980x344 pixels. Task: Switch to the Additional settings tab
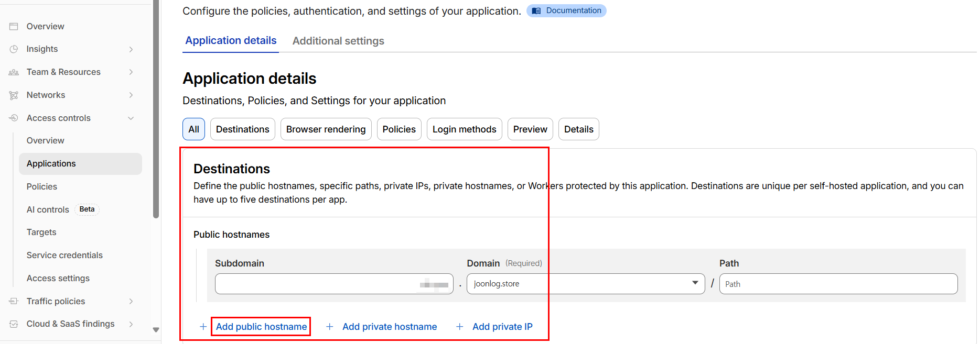[x=338, y=41]
